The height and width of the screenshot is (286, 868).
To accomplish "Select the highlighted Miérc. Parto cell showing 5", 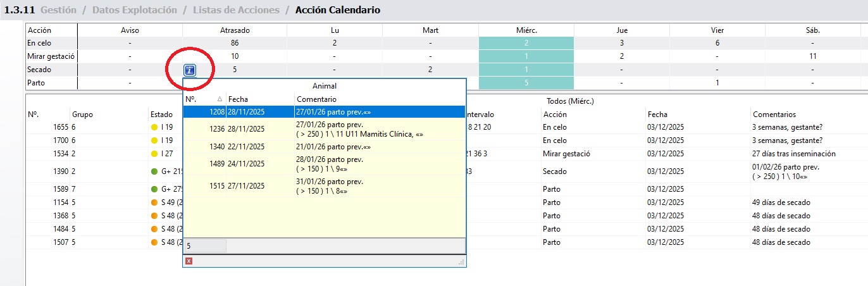I will [x=526, y=83].
